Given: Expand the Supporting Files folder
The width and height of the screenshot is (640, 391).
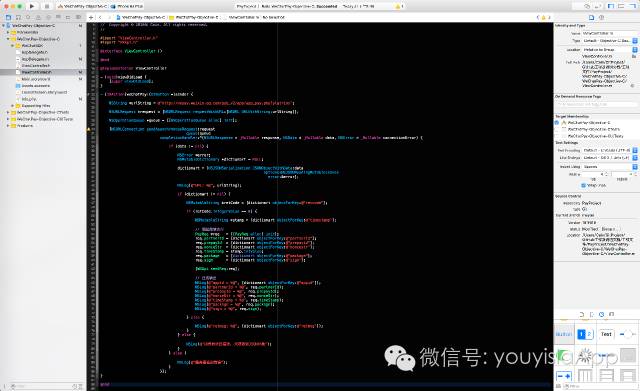Looking at the screenshot, I should pyautogui.click(x=13, y=105).
